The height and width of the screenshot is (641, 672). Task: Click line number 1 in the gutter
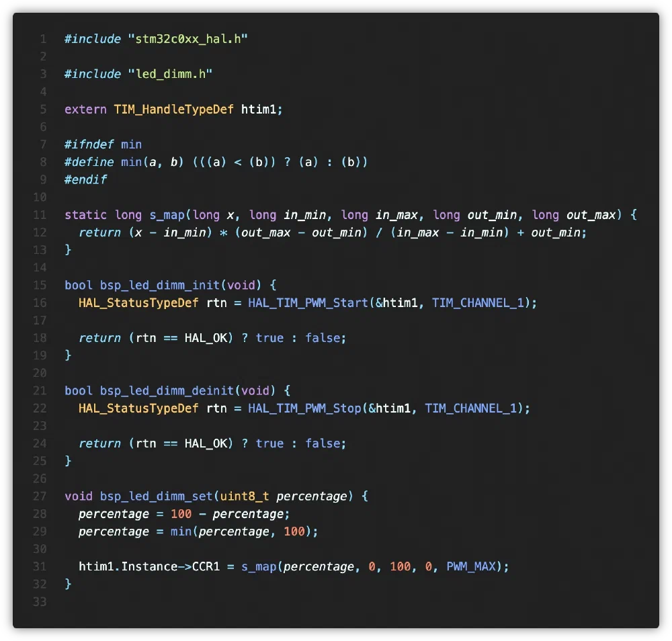pyautogui.click(x=43, y=39)
